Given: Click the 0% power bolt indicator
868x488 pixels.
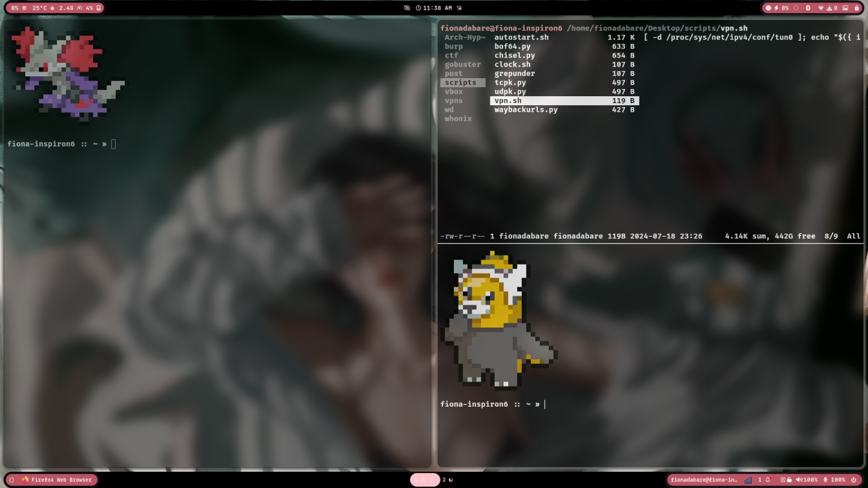Looking at the screenshot, I should (x=781, y=8).
